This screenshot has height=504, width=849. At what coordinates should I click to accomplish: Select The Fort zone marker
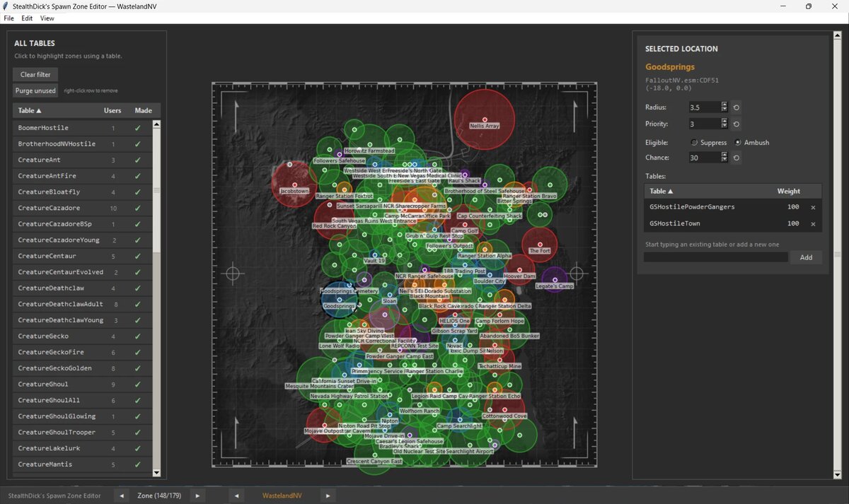pyautogui.click(x=540, y=245)
